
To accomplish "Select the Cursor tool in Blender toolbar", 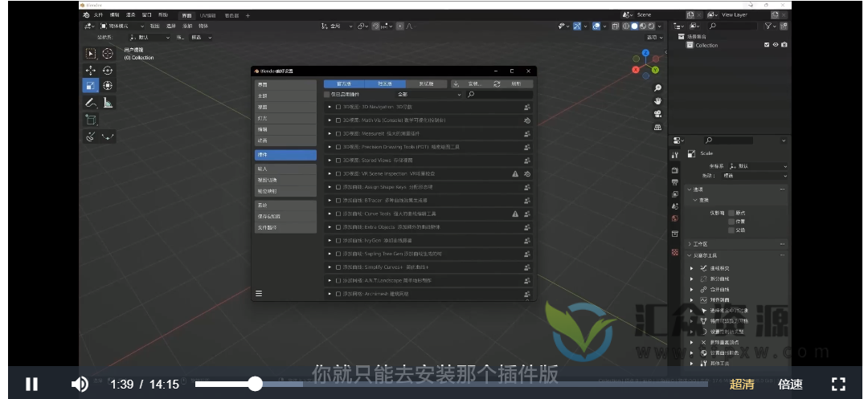I will coord(108,54).
